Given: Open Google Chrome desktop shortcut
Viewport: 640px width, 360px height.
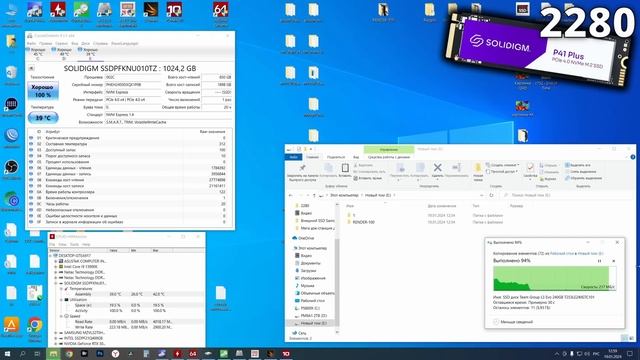Looking at the screenshot, I should 35,325.
